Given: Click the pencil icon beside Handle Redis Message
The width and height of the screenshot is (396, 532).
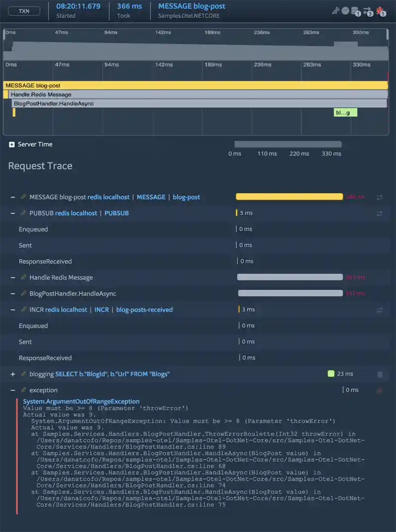Looking at the screenshot, I should [x=23, y=278].
